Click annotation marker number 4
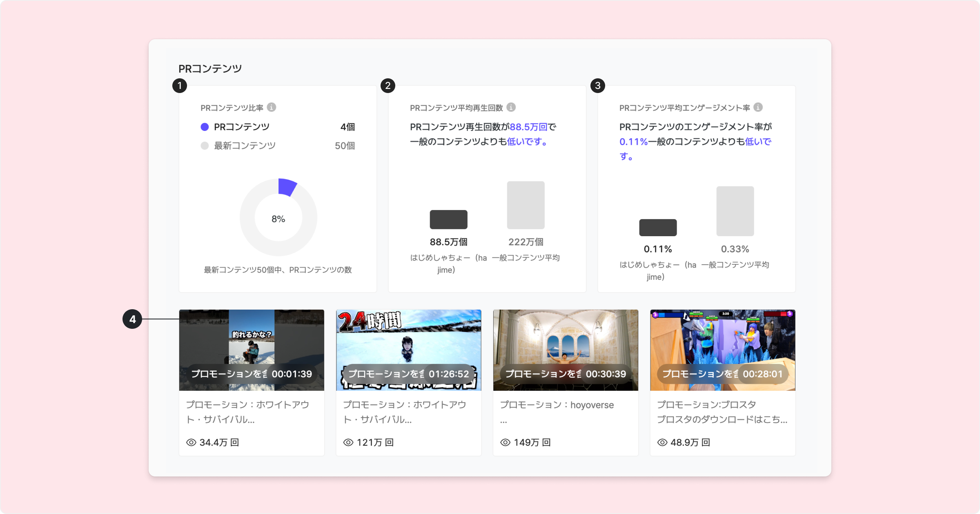Viewport: 980px width, 514px height. [132, 319]
